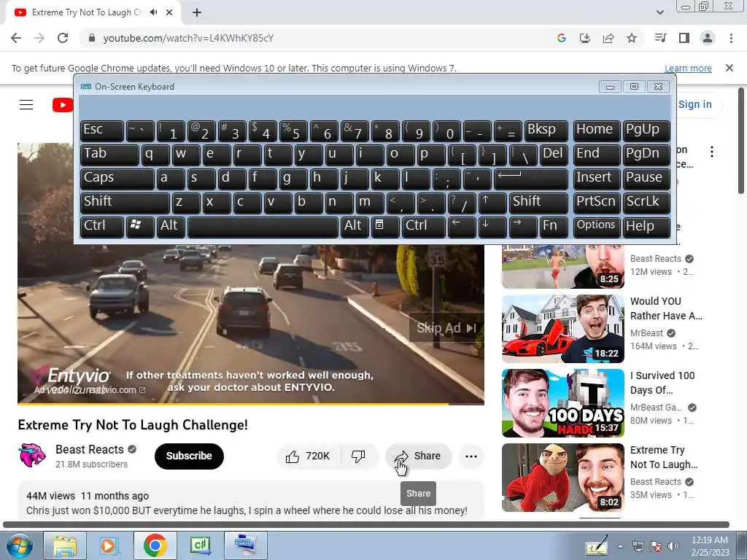Click the Enter arrow key on On-Screen Keyboard
The width and height of the screenshot is (747, 560).
[532, 179]
